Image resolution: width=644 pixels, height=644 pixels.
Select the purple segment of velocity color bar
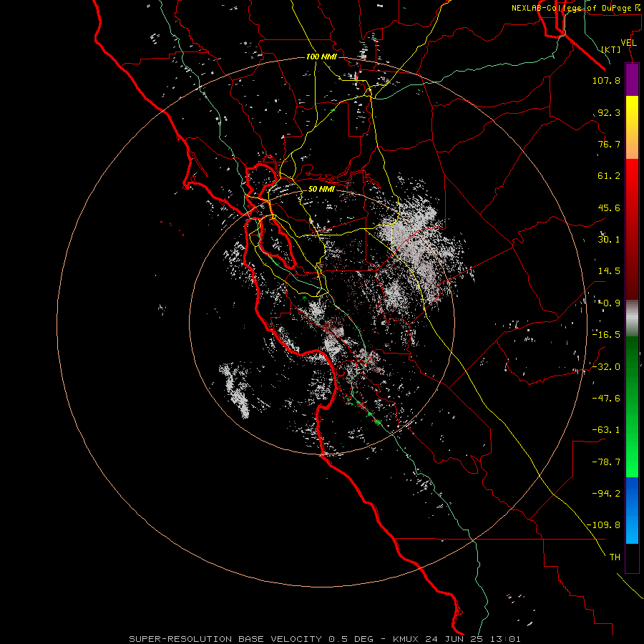coord(632,80)
